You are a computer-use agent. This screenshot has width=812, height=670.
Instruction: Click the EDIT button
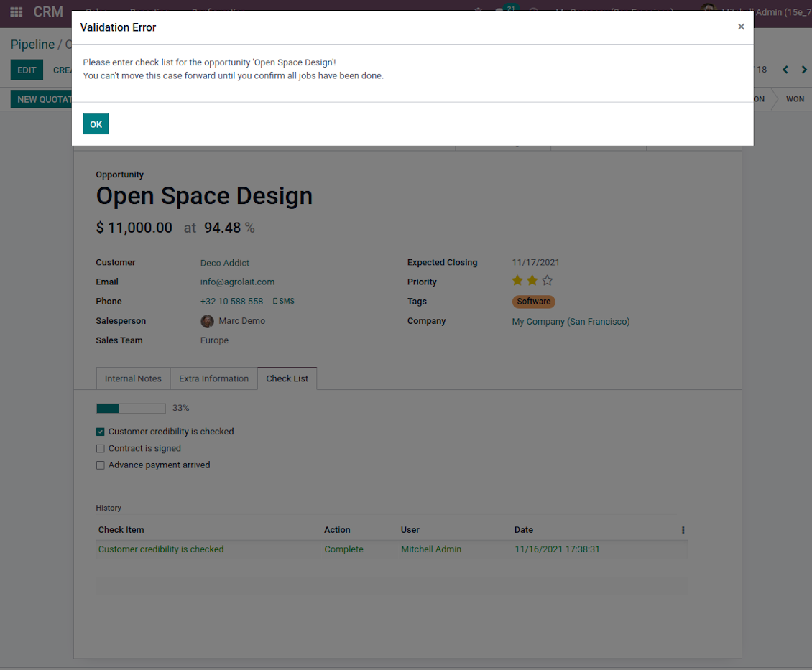[27, 70]
